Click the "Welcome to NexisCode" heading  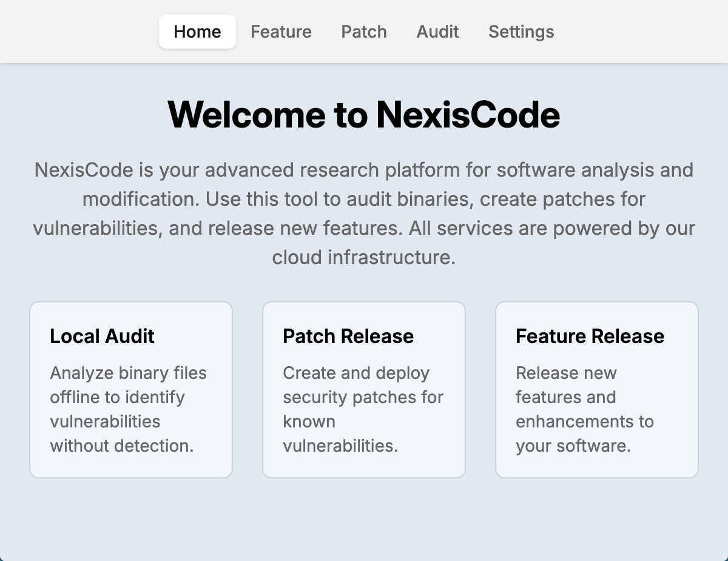[364, 114]
